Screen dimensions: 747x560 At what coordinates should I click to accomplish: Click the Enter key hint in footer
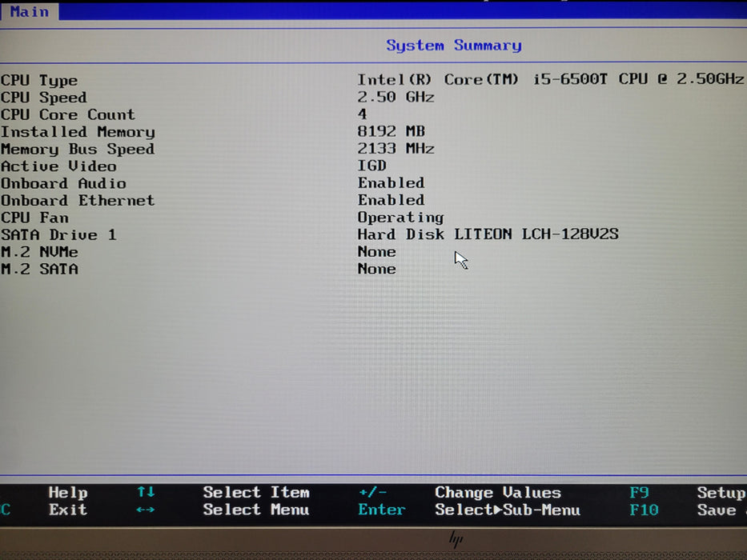pyautogui.click(x=382, y=510)
